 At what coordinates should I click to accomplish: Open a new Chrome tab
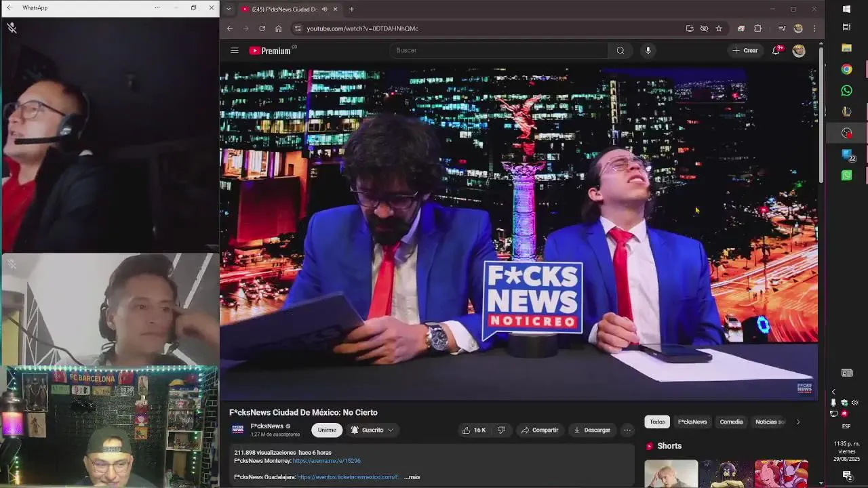pos(351,9)
